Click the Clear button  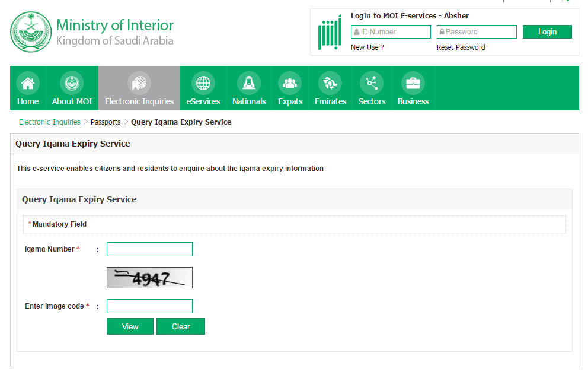181,326
